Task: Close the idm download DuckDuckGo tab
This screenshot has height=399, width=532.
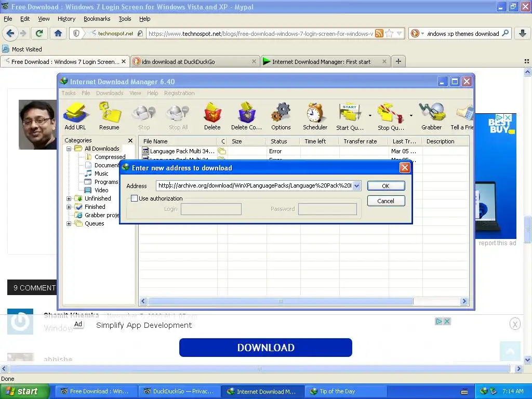Action: 254,61
